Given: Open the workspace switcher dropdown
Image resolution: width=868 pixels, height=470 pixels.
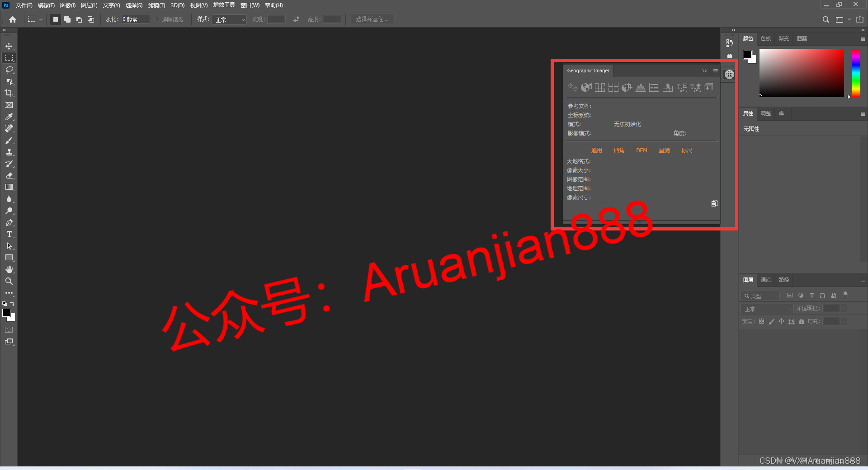Looking at the screenshot, I should tap(843, 19).
